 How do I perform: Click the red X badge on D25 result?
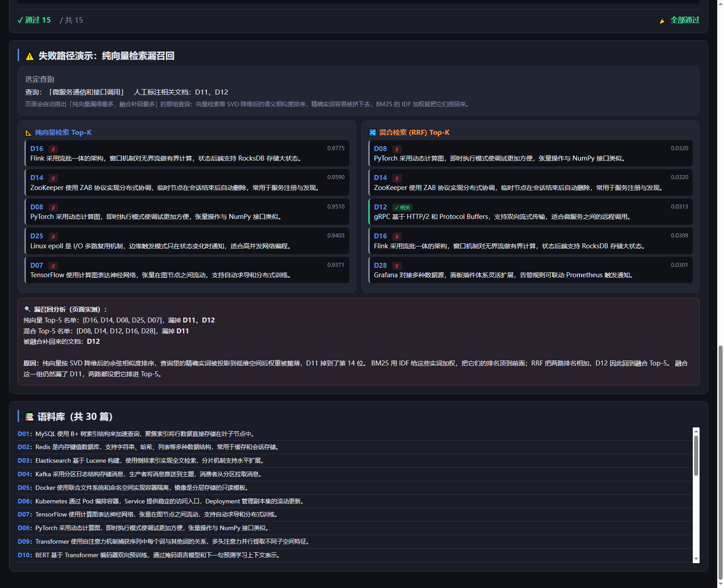[53, 237]
